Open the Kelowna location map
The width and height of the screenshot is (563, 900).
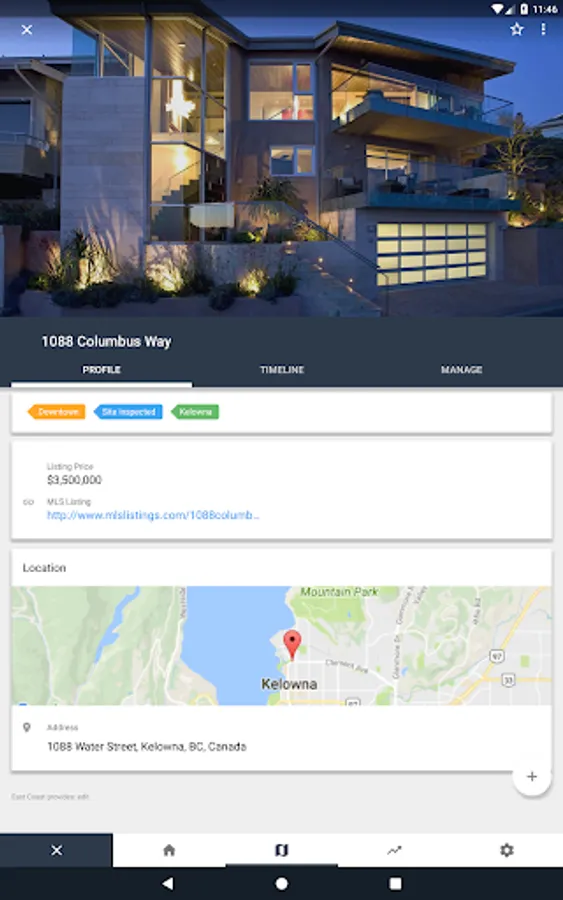281,646
